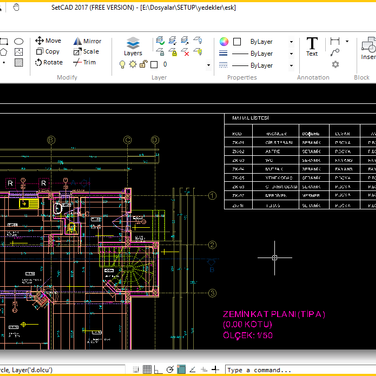Click the Block panel label
This screenshot has width=376, height=376.
(362, 77)
